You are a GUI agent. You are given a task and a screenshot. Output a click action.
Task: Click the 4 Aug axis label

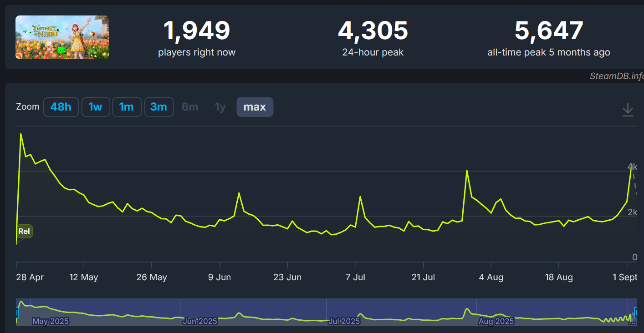pyautogui.click(x=491, y=277)
